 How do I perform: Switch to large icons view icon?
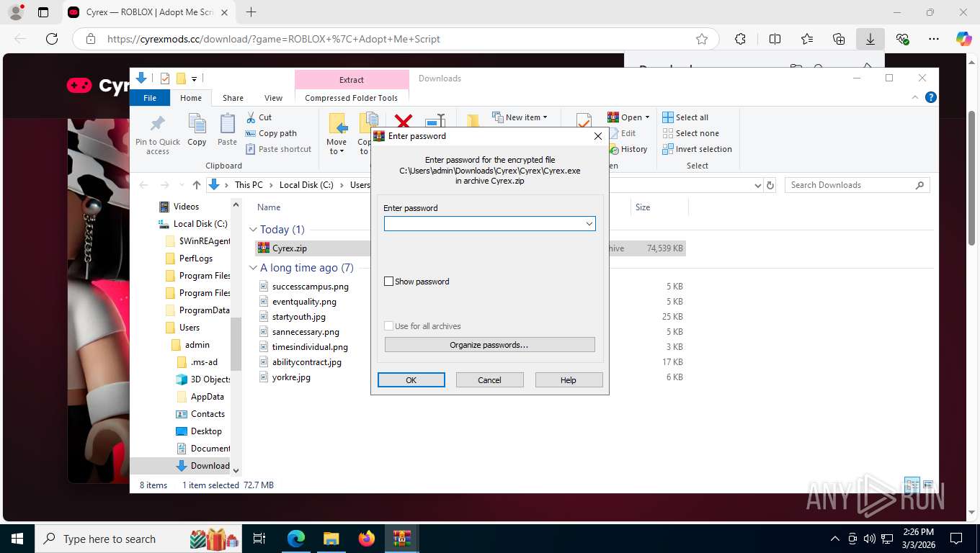coord(928,485)
